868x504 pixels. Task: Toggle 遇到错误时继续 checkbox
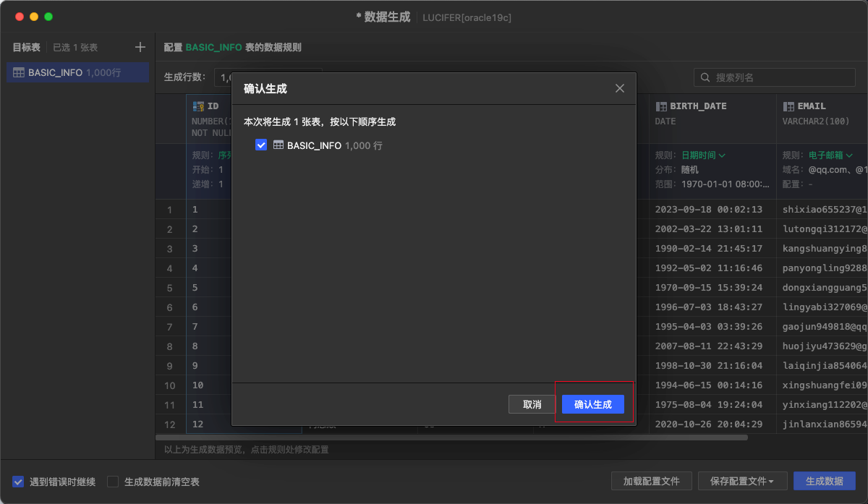tap(18, 482)
